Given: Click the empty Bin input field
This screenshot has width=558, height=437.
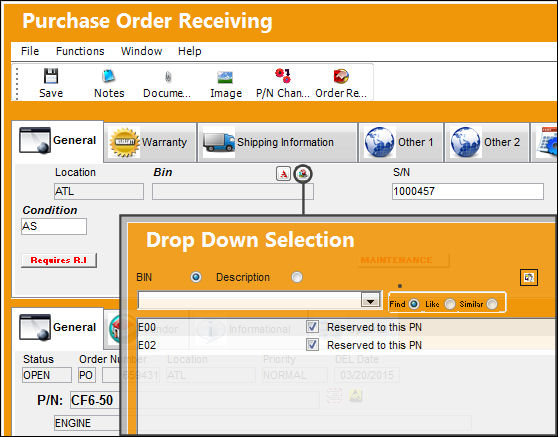Looking at the screenshot, I should tap(233, 191).
